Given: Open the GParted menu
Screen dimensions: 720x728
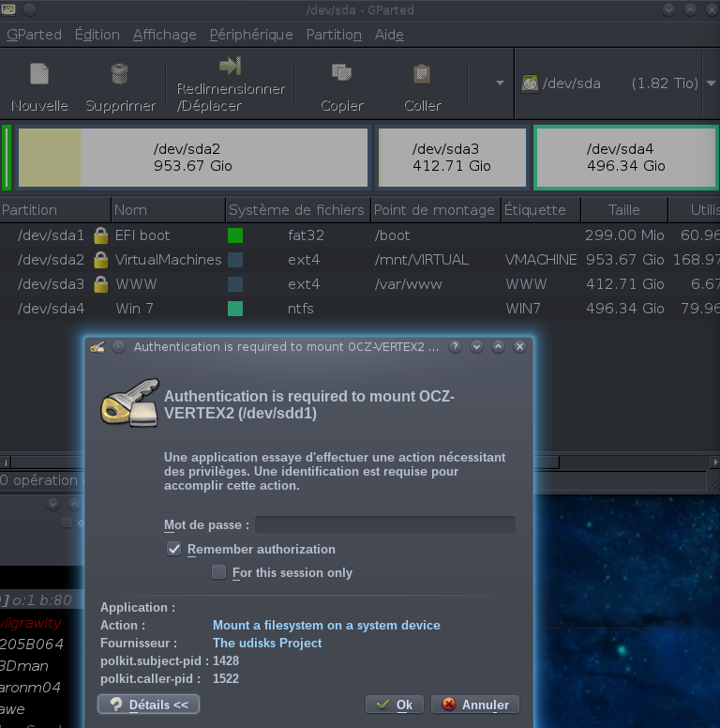Looking at the screenshot, I should coord(34,35).
